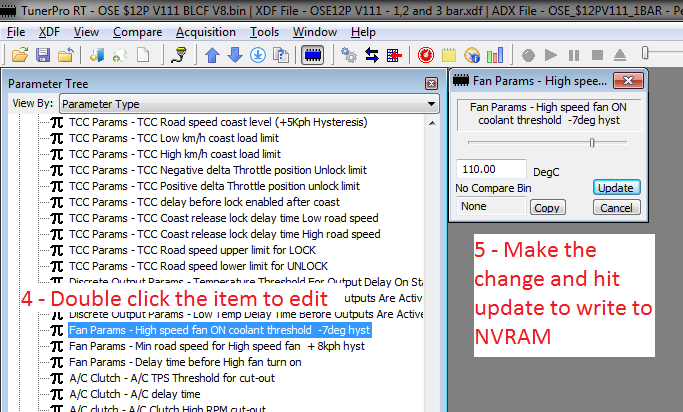The width and height of the screenshot is (683, 412).
Task: Click the green recycle reload icon
Action: click(x=120, y=55)
